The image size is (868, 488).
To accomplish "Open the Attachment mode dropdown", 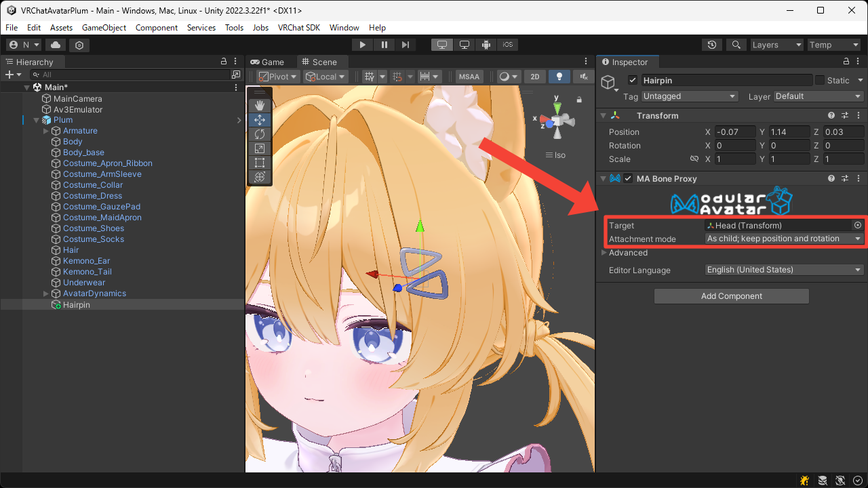I will coord(783,238).
